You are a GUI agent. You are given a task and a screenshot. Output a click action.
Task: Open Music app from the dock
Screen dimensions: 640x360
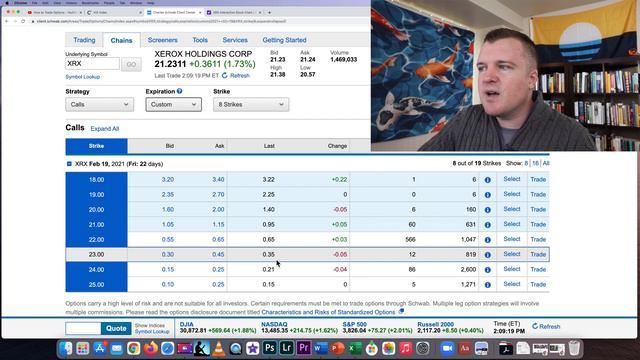click(x=405, y=348)
